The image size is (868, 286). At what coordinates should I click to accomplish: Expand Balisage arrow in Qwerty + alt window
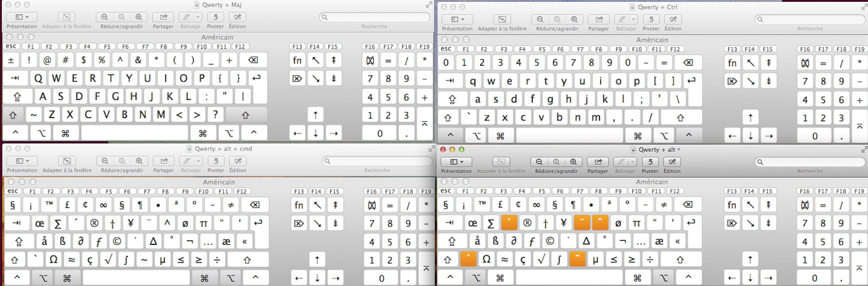(633, 162)
